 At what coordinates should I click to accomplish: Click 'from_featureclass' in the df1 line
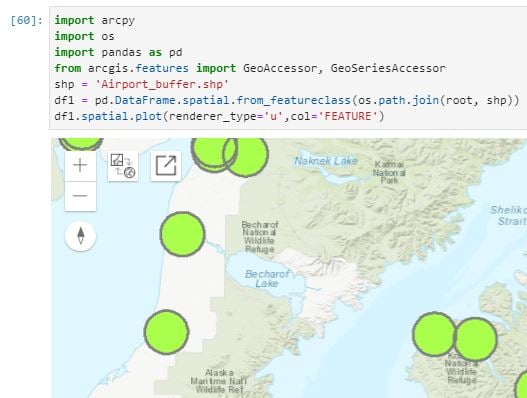point(293,100)
